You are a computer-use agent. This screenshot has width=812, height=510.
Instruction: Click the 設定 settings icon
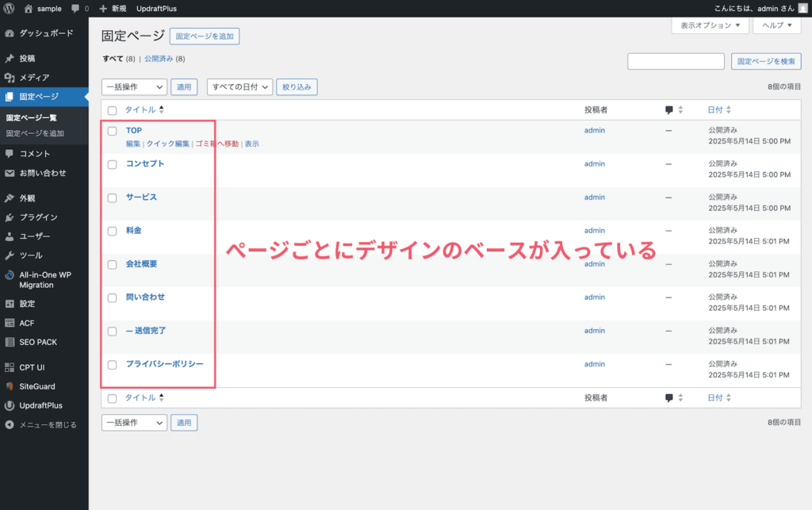pyautogui.click(x=10, y=304)
